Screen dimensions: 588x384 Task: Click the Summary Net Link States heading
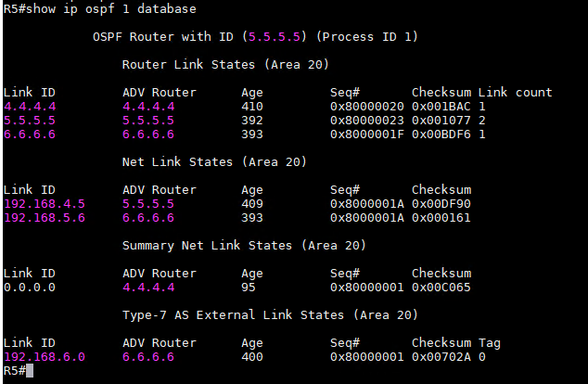[x=244, y=246]
